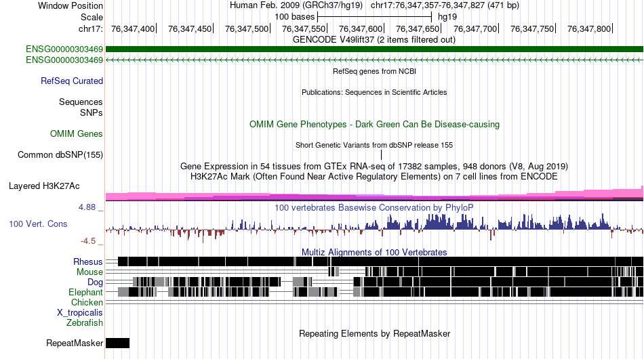Click the Chicken alignment gap line
The width and height of the screenshot is (644, 359).
pos(374,302)
